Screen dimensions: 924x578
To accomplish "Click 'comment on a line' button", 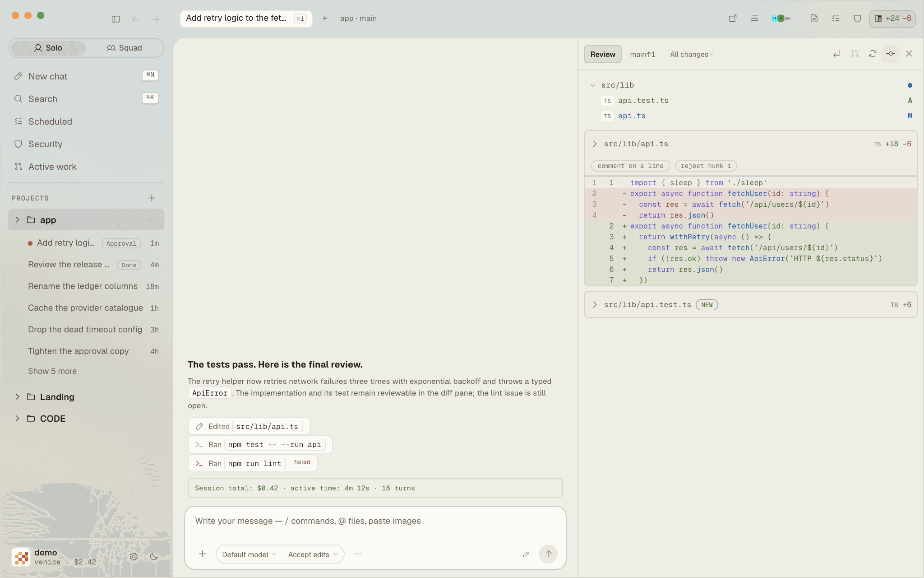I will pyautogui.click(x=630, y=166).
